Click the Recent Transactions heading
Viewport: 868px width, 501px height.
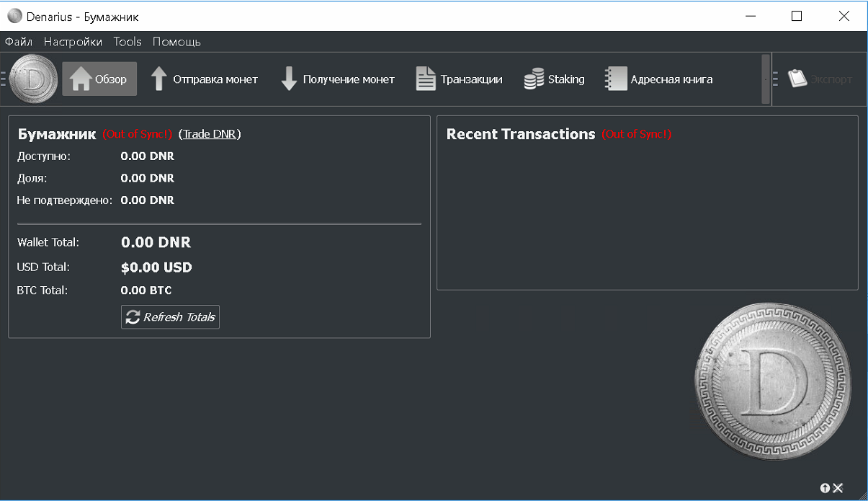click(521, 134)
